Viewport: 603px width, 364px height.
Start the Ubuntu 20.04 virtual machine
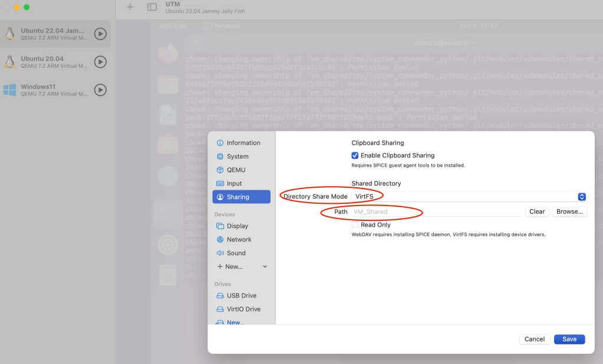point(100,62)
